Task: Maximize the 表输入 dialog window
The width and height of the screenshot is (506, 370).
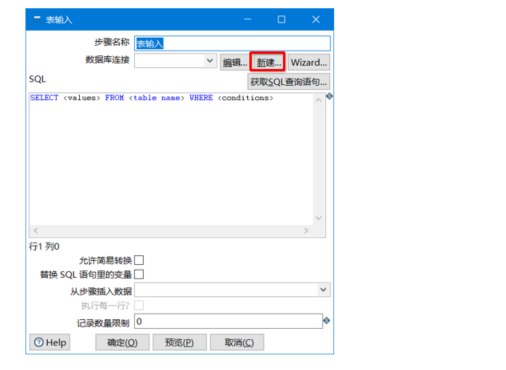Action: [281, 19]
